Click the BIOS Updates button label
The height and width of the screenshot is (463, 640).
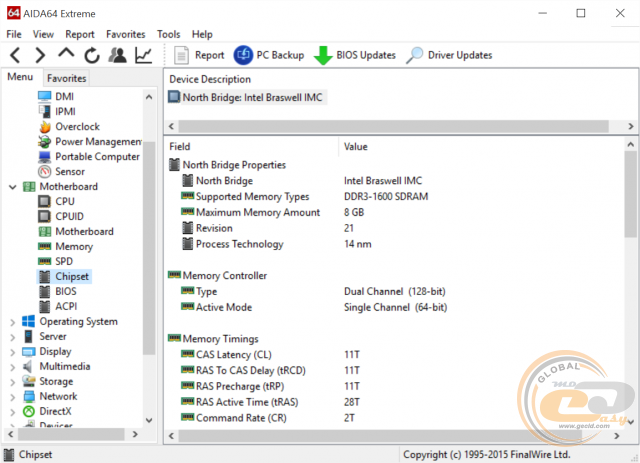pyautogui.click(x=366, y=55)
